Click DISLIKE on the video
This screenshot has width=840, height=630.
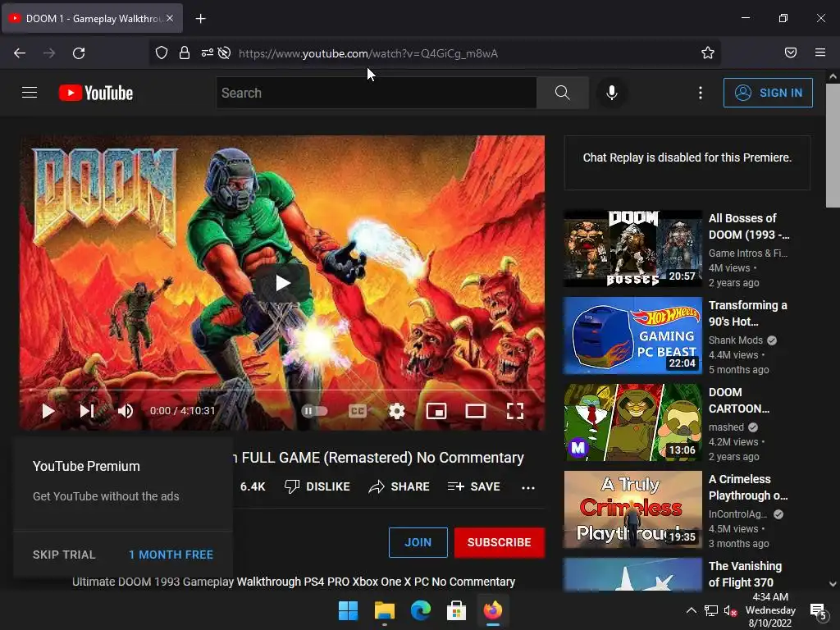[x=317, y=486]
